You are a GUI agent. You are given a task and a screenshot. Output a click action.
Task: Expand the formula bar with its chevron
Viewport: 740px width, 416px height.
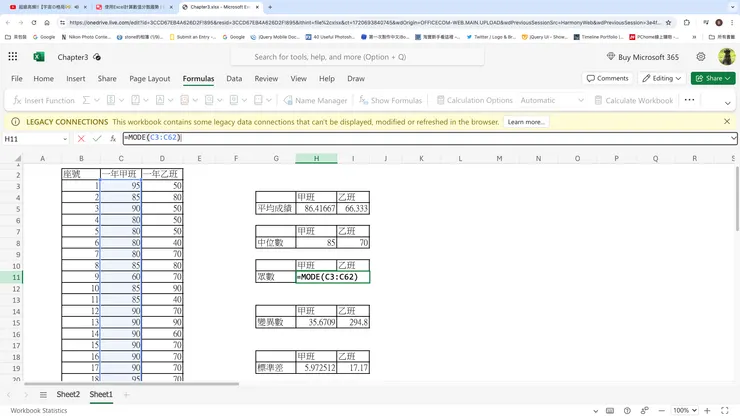pos(733,138)
